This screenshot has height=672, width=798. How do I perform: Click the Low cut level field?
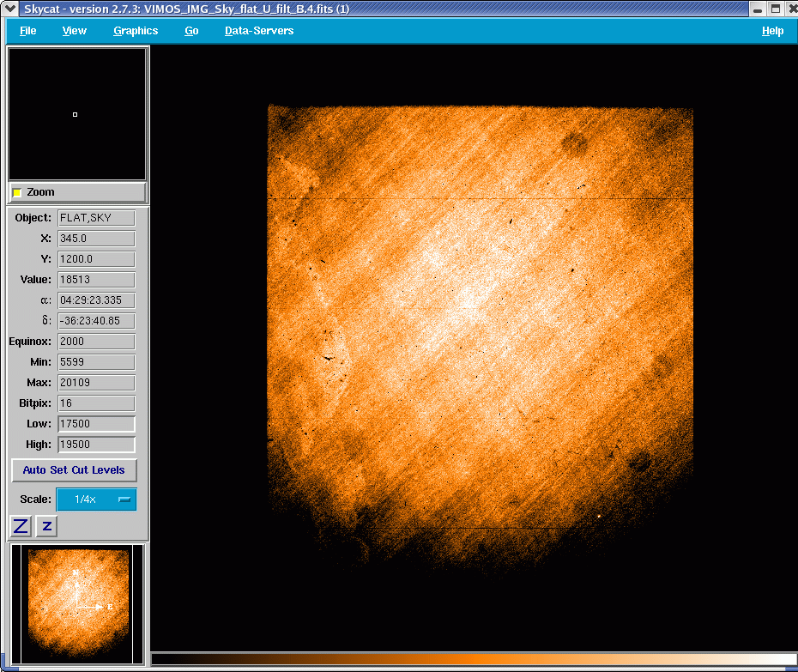pos(96,424)
